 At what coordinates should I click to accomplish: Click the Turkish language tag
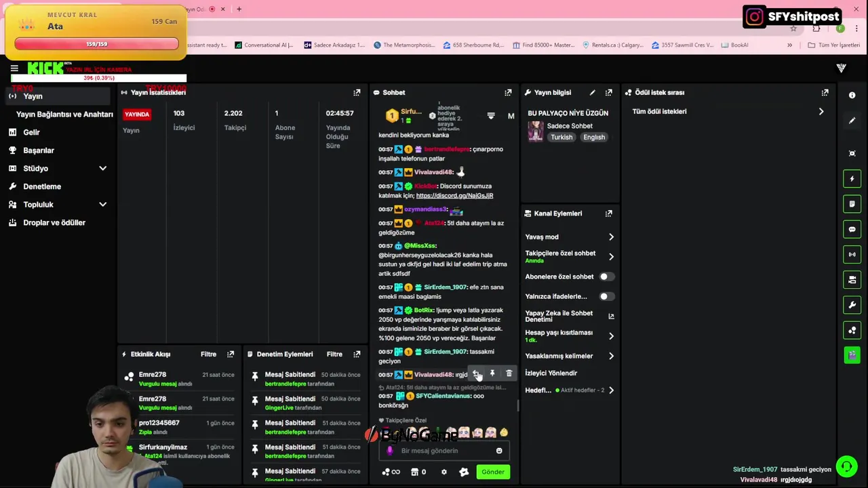point(561,137)
